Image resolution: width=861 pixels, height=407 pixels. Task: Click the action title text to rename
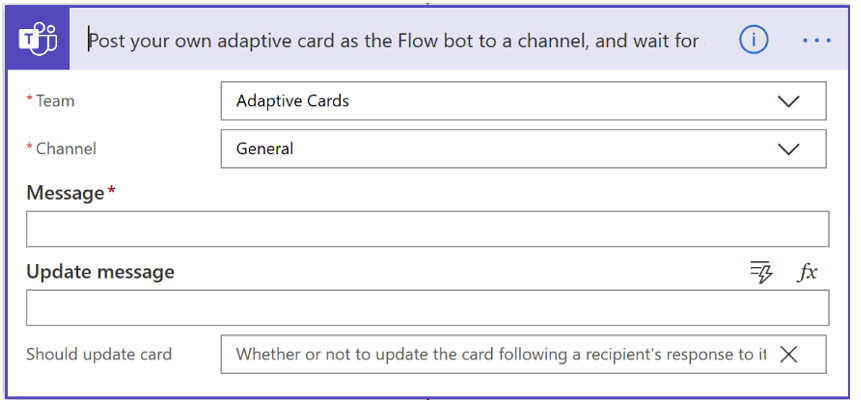pos(394,41)
